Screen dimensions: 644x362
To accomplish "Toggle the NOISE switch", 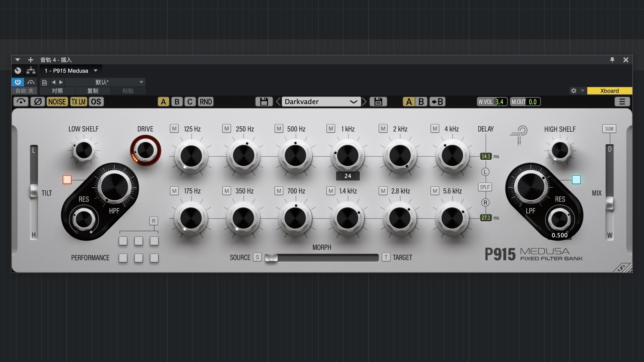I will tap(57, 102).
